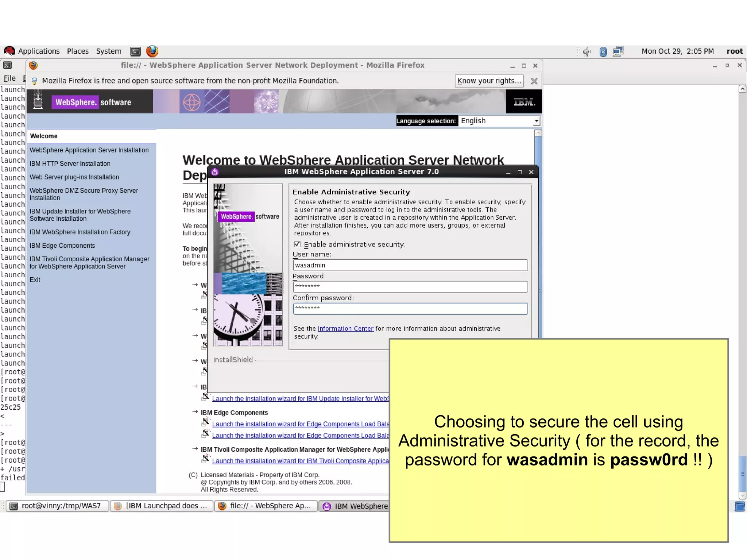Click the wizard icon beside the Tivoli Composite link
Screen dimensions: 747x560
click(x=206, y=458)
